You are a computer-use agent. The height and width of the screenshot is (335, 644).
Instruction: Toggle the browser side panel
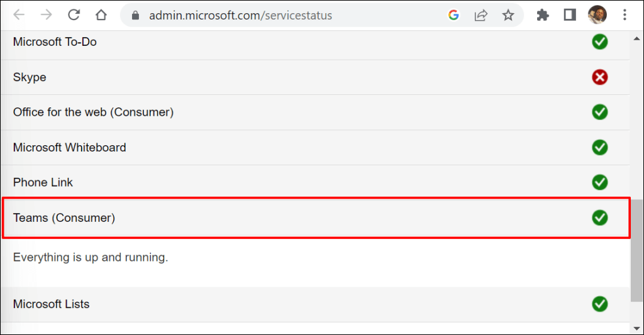pos(570,15)
